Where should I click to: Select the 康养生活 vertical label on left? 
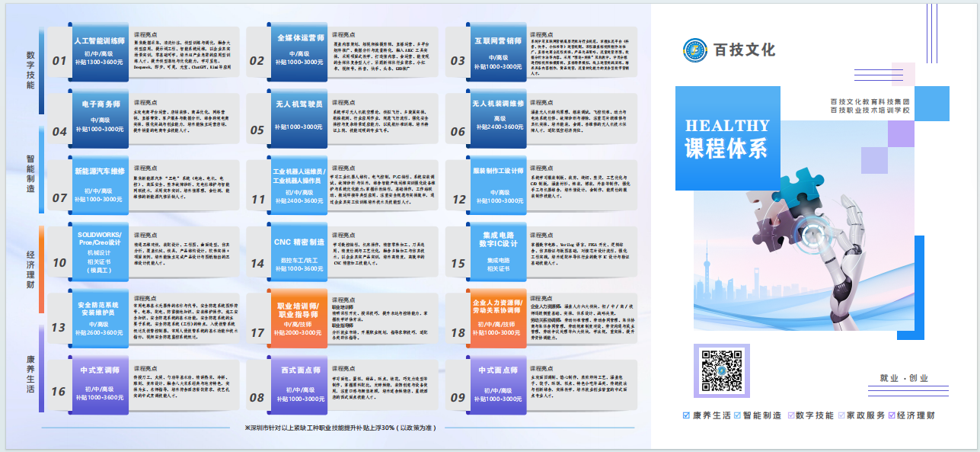[x=30, y=373]
